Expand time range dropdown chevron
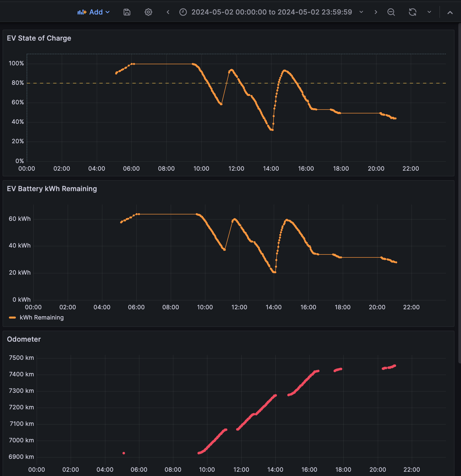The height and width of the screenshot is (476, 461). click(x=361, y=12)
